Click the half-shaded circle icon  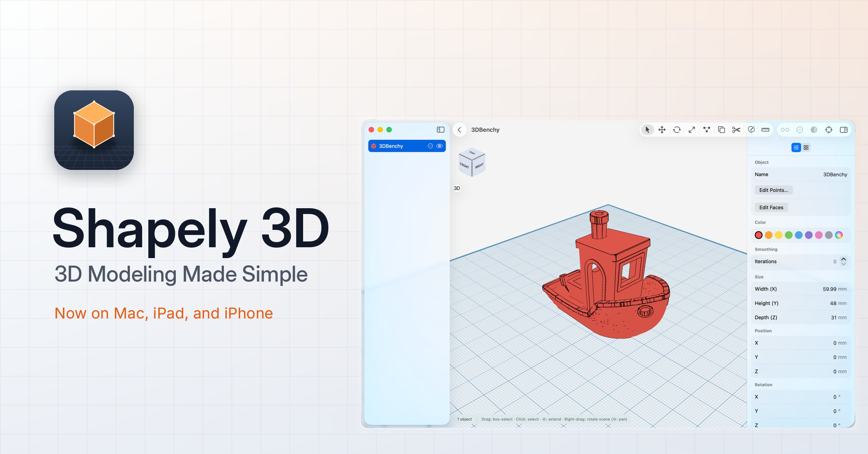click(x=814, y=130)
